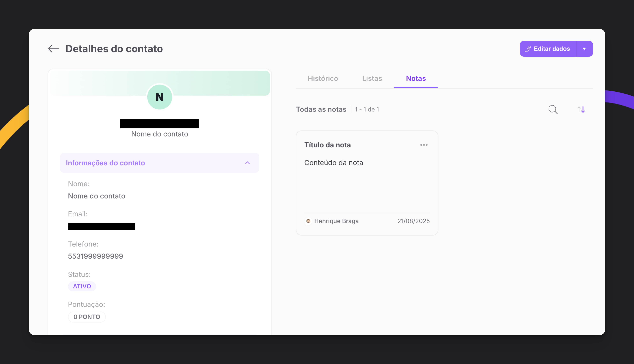Click the note date 21/08/2025
This screenshot has width=634, height=364.
tap(413, 221)
